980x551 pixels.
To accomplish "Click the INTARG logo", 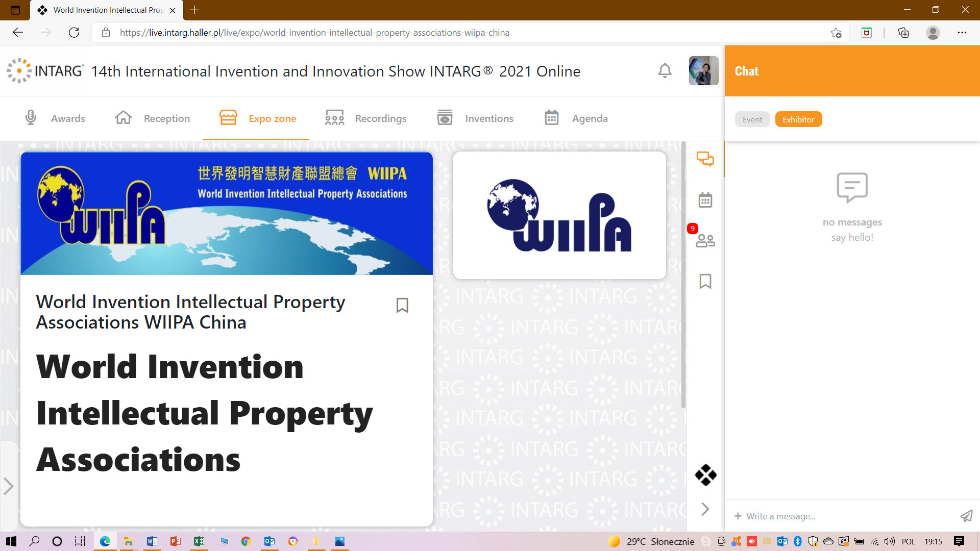I will pyautogui.click(x=45, y=70).
